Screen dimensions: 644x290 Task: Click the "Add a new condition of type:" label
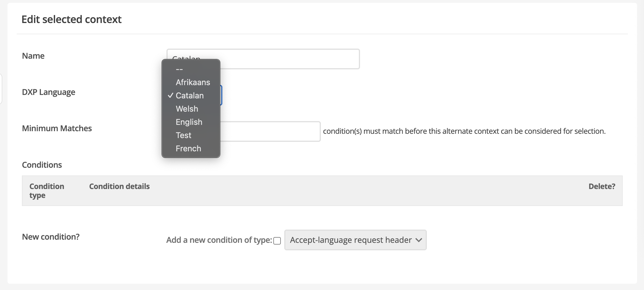(219, 240)
